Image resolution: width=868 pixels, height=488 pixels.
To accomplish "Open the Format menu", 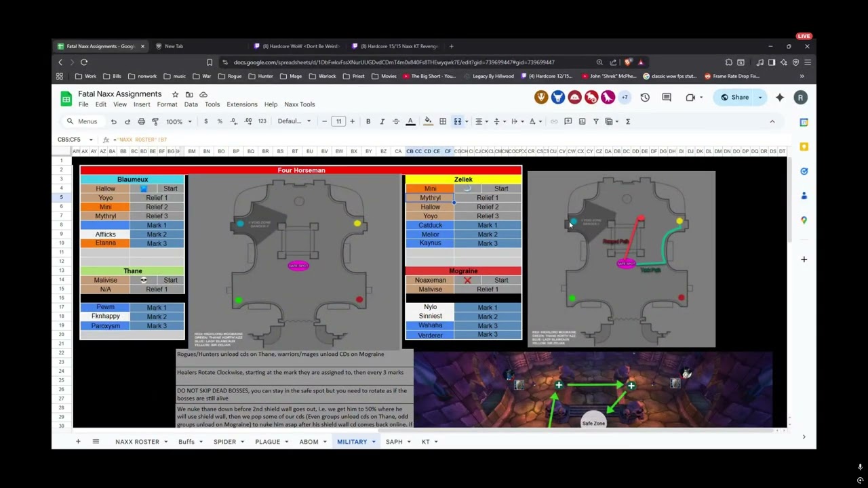I will [x=167, y=104].
